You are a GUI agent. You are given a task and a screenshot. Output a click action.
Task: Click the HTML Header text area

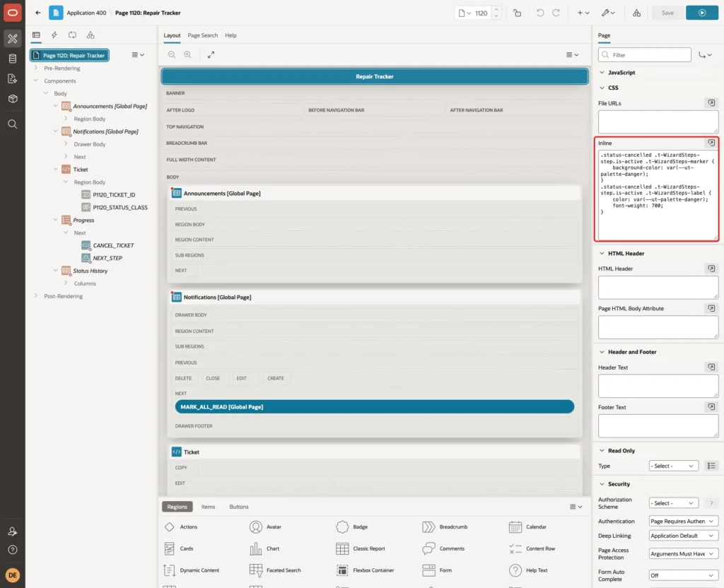click(x=658, y=287)
